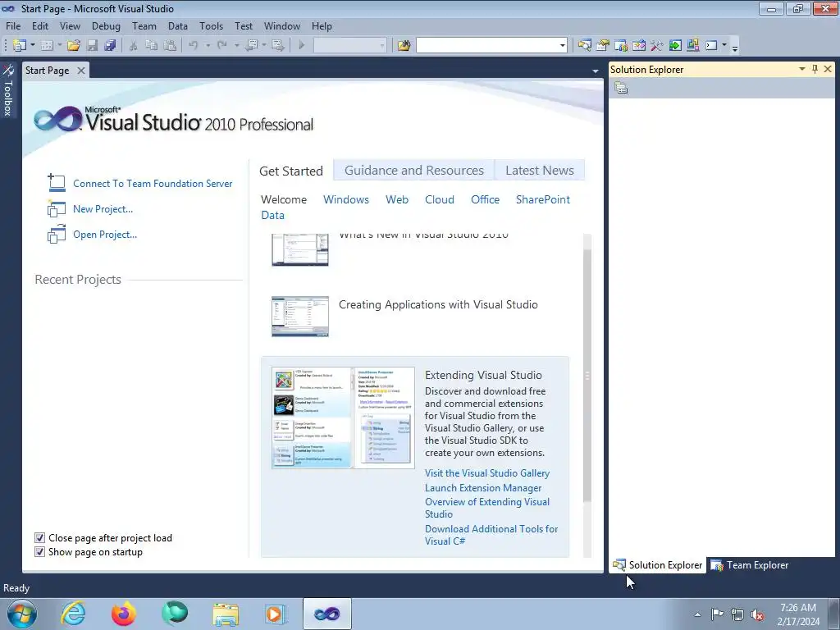Click the Cut scissors toolbar icon
The width and height of the screenshot is (840, 630).
click(x=134, y=46)
